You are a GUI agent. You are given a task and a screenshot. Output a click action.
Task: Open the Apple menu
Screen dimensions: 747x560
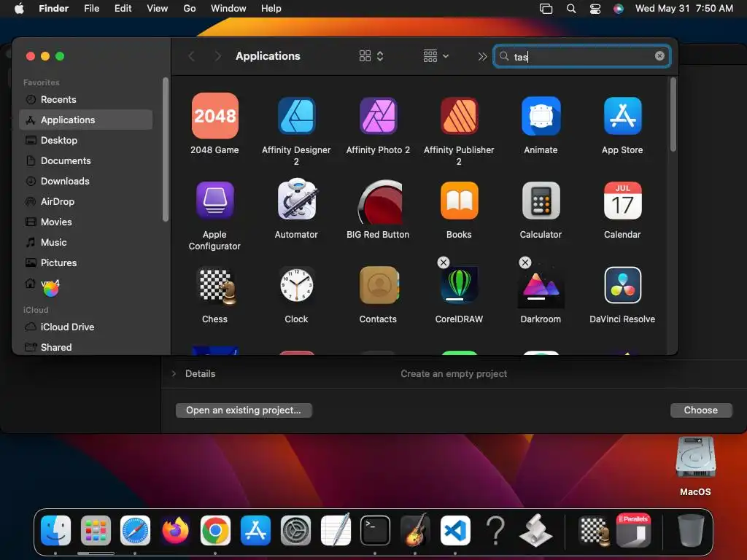point(19,9)
